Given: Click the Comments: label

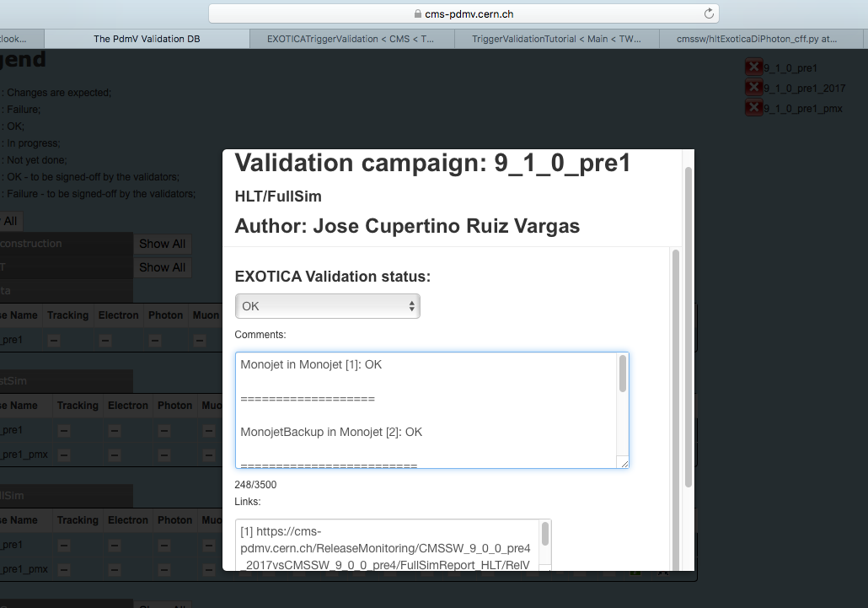Looking at the screenshot, I should tap(260, 335).
